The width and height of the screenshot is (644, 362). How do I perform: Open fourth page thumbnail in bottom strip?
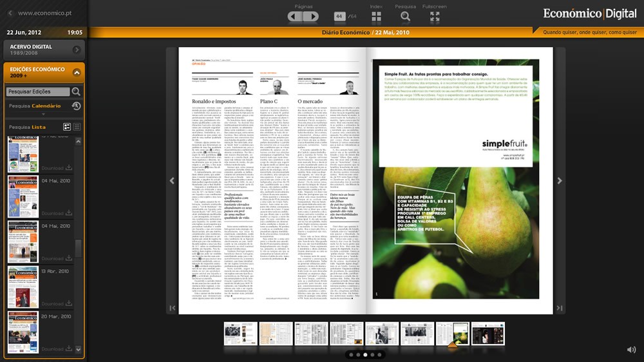tap(346, 334)
